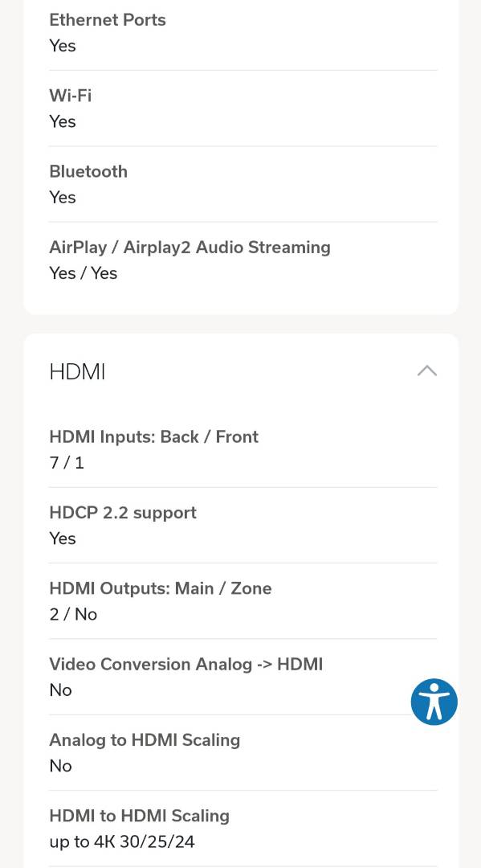Click the Analog to HDMI Scaling label
The width and height of the screenshot is (481, 868).
coord(145,740)
